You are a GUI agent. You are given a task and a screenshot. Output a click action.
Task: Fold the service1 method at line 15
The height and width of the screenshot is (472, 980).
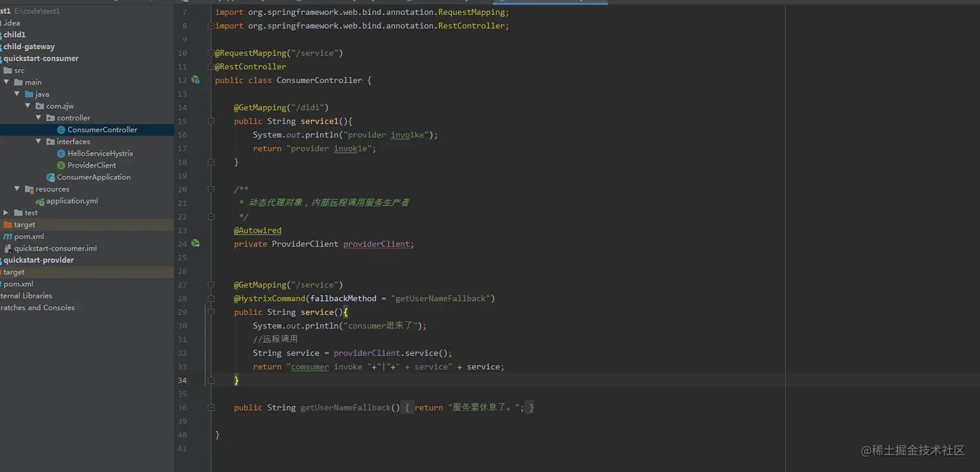[x=211, y=121]
